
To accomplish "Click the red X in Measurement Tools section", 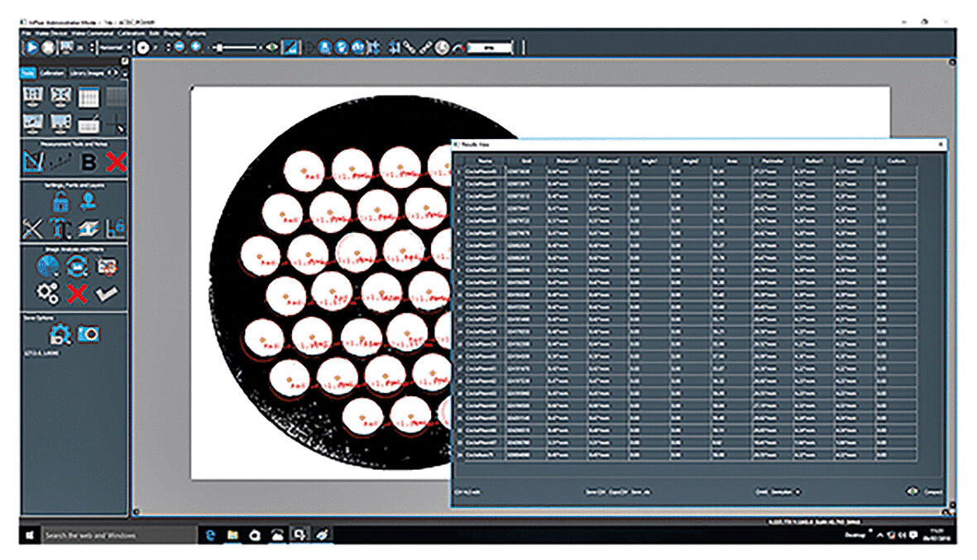I will [115, 163].
